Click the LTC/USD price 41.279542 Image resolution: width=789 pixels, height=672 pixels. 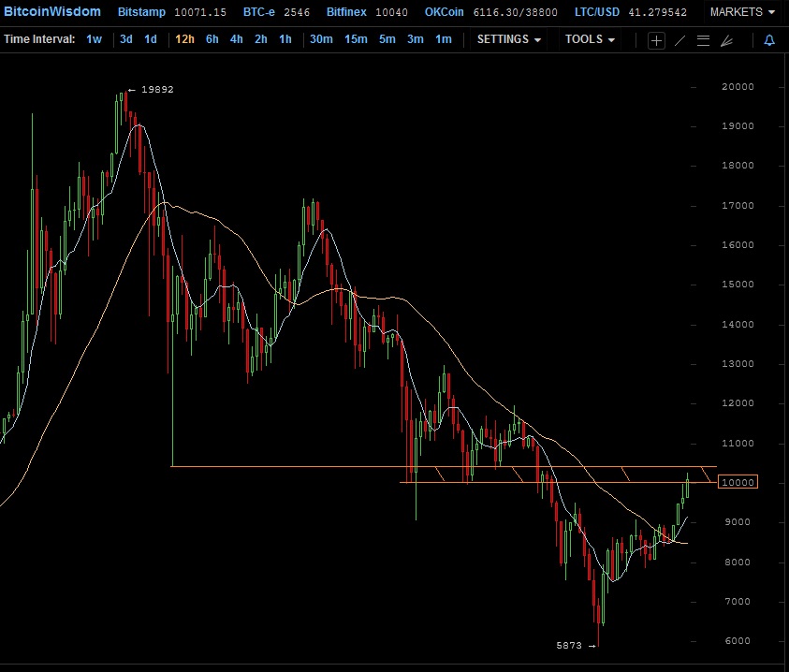click(658, 12)
